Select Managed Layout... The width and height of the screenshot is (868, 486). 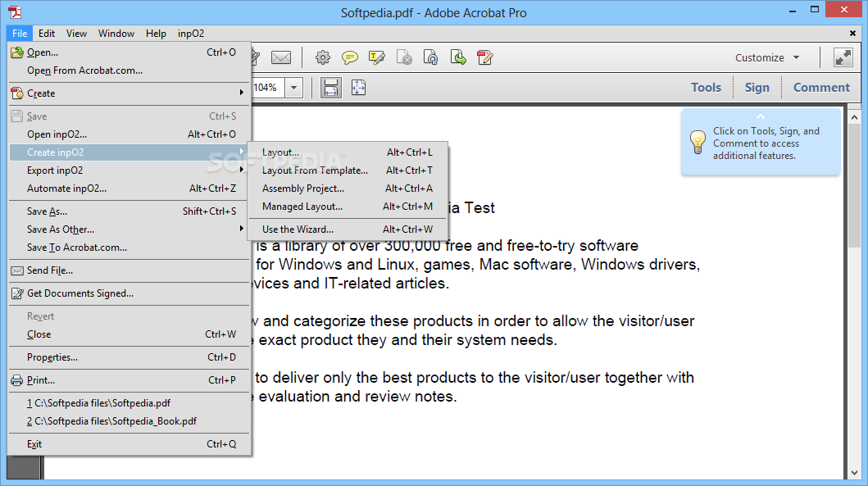coord(348,207)
